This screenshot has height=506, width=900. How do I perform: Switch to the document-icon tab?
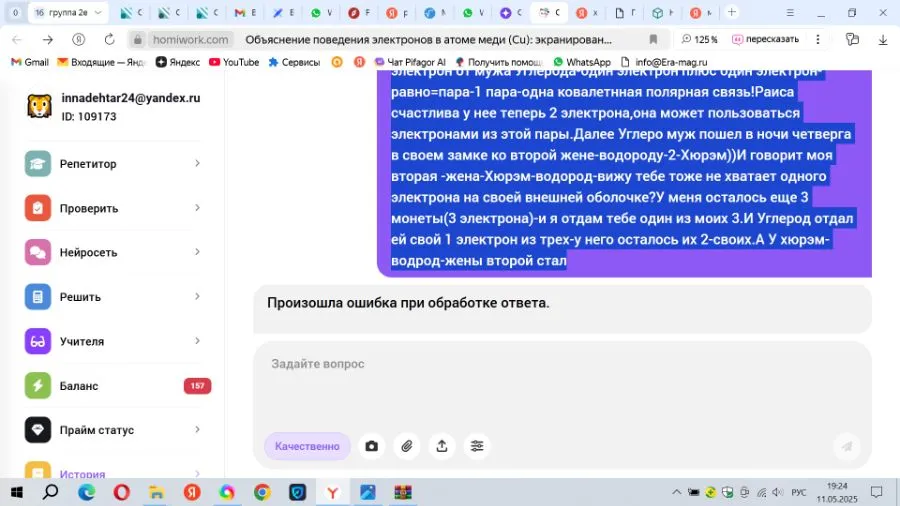click(624, 12)
